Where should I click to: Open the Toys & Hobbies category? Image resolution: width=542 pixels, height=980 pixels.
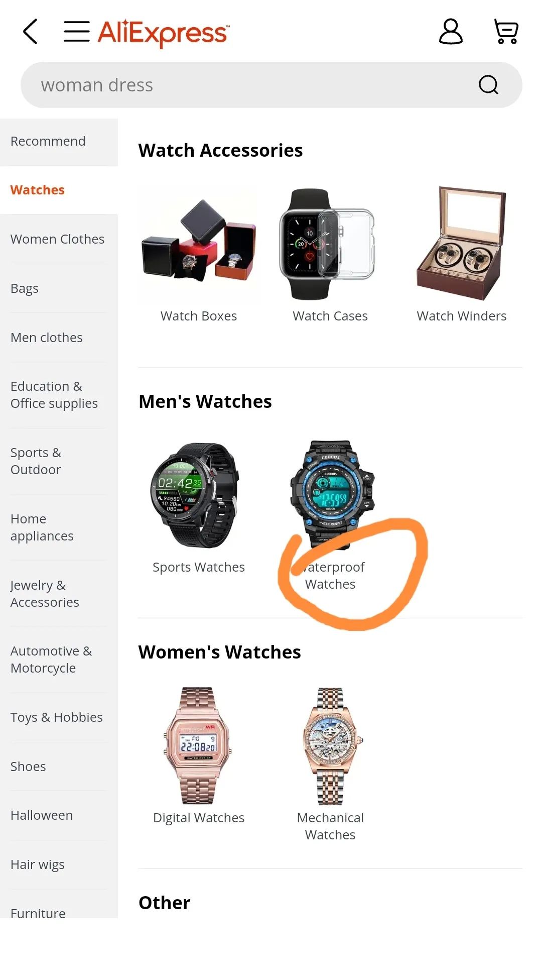[59, 717]
